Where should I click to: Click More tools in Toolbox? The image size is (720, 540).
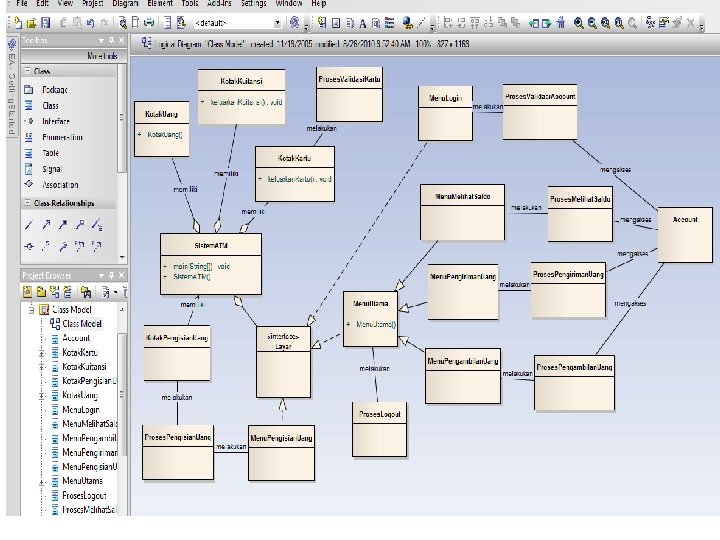tap(102, 56)
